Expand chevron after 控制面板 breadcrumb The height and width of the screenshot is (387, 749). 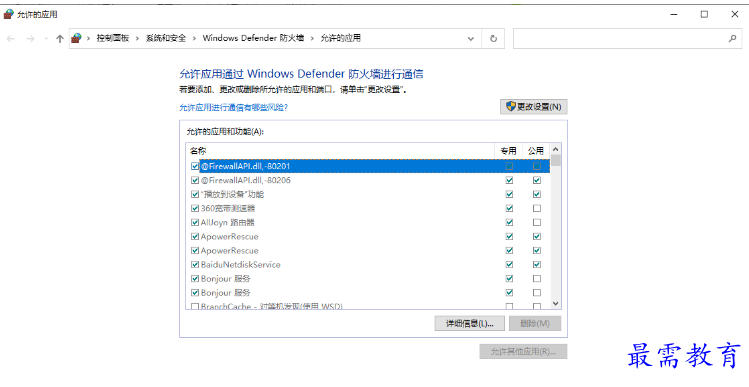tap(137, 38)
